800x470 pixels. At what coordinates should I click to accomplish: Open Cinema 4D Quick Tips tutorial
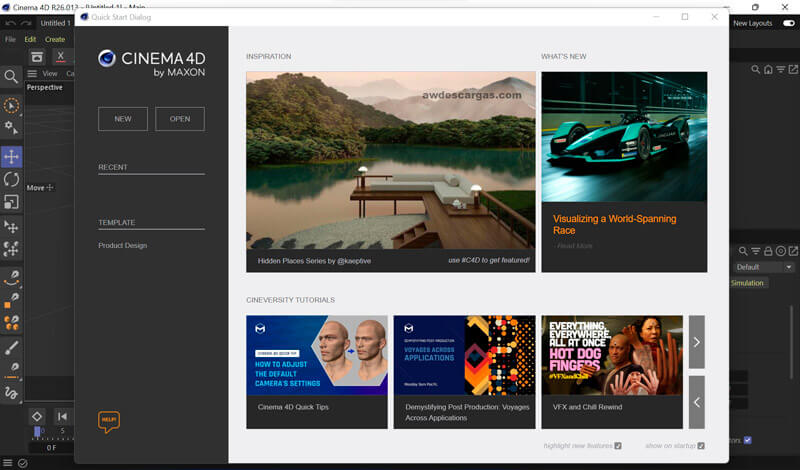click(317, 372)
